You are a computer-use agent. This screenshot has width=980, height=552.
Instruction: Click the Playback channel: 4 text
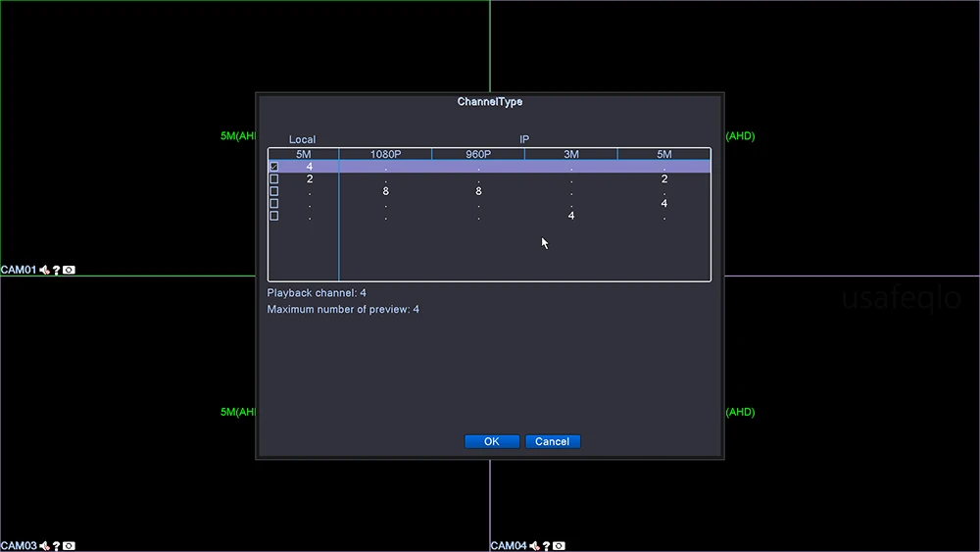pos(317,293)
